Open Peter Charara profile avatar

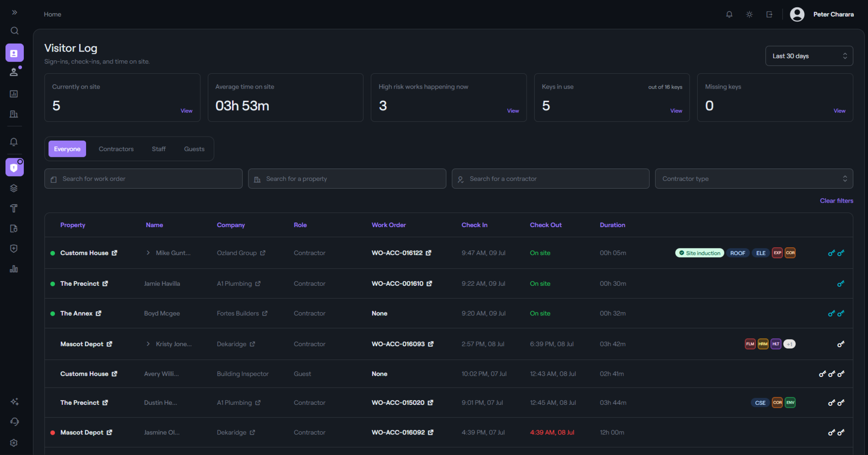click(797, 14)
